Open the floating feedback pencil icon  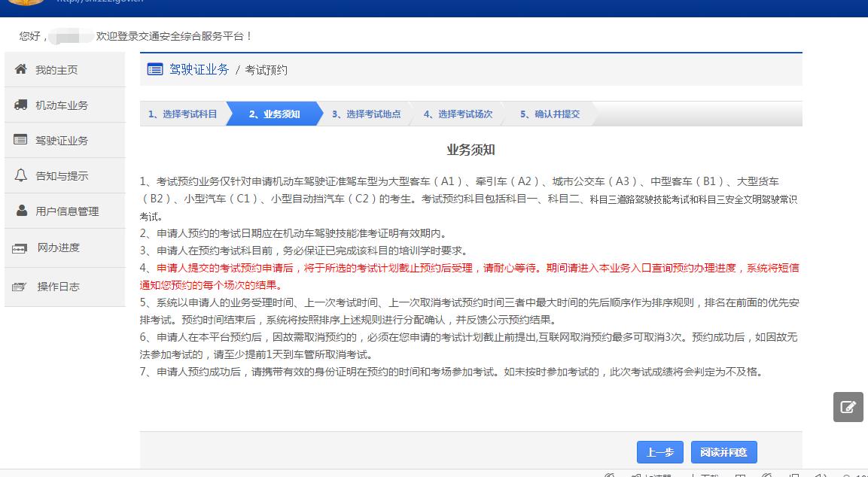point(848,407)
